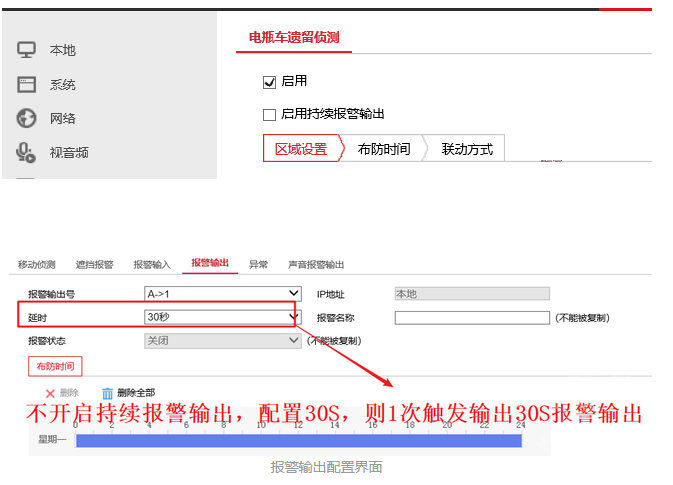This screenshot has height=485, width=673.
Task: Select the 区域设置 tab
Action: [x=301, y=149]
